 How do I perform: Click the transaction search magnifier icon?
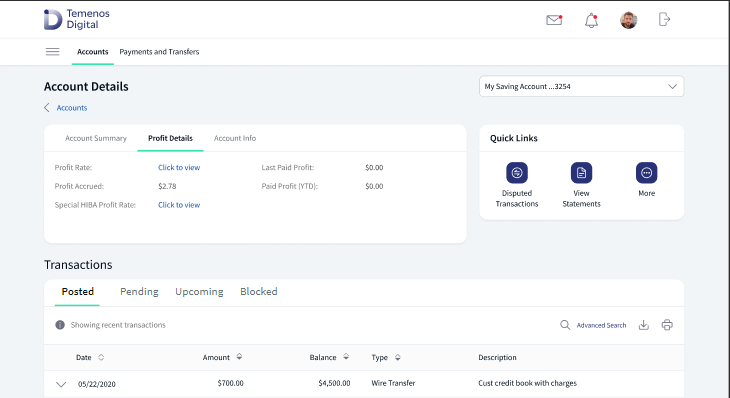point(565,325)
